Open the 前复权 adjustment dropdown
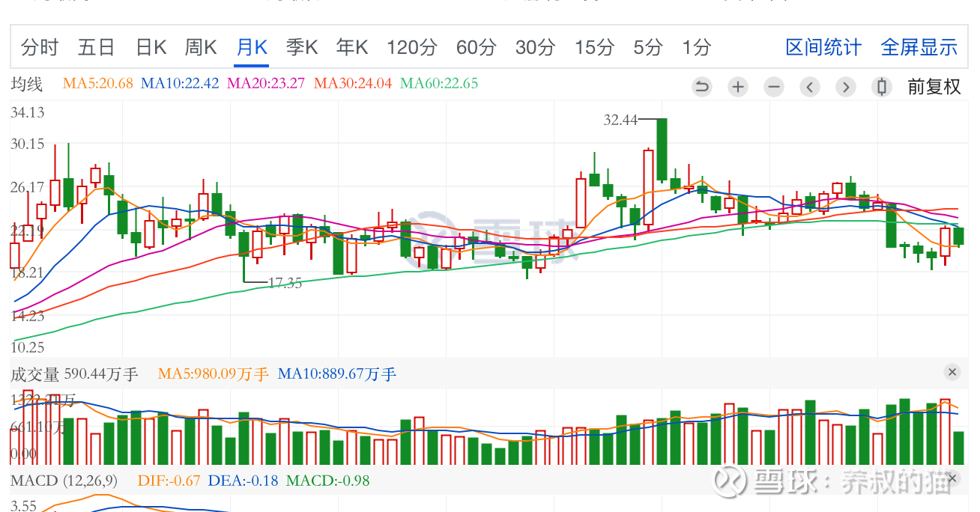The width and height of the screenshot is (980, 512). (934, 87)
